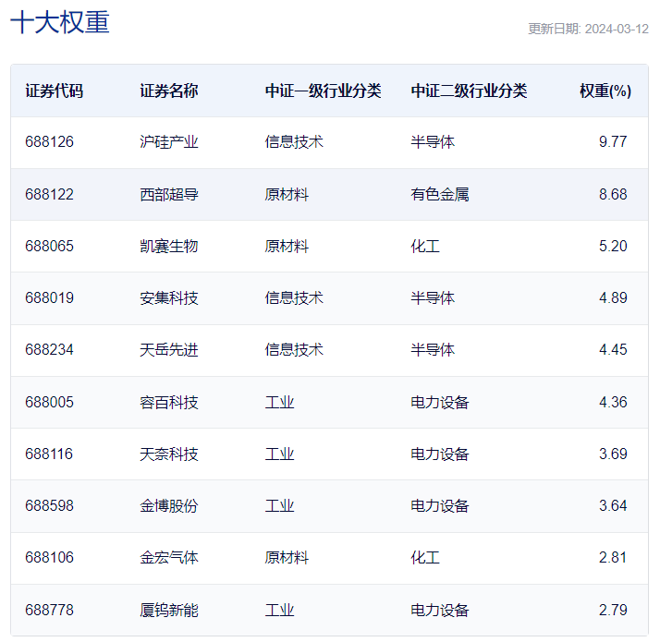Click weight value 4.89
Screen dimensions: 672x642
pos(613,298)
